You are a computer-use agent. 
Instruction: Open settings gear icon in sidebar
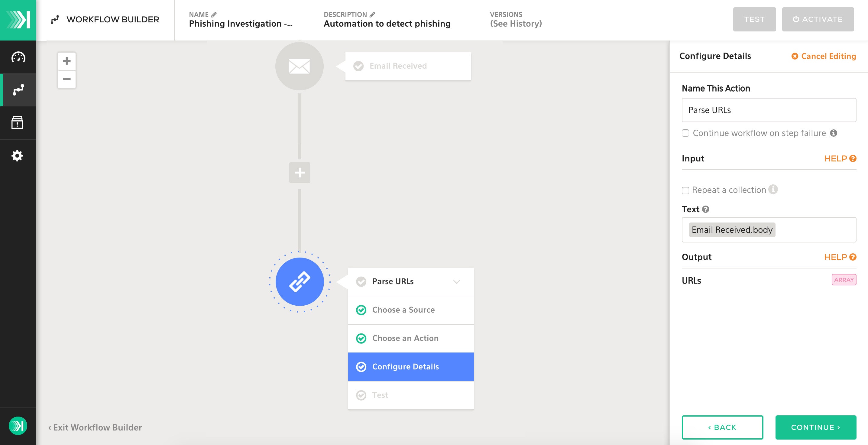click(x=18, y=155)
